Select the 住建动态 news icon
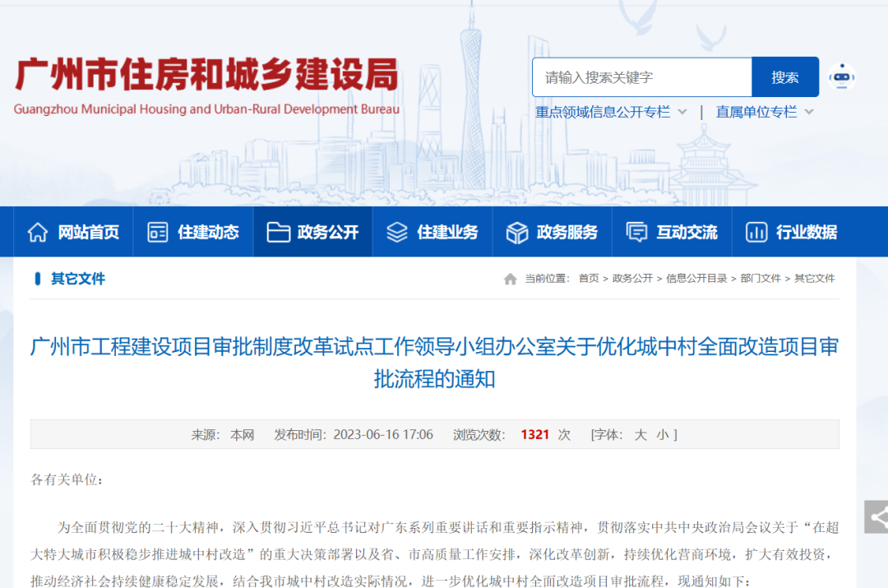The image size is (888, 588). (x=156, y=231)
